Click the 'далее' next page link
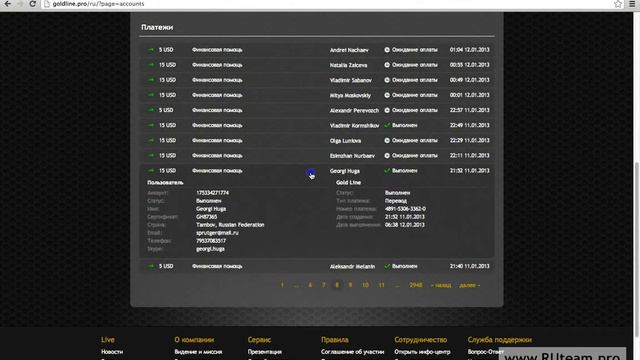 470,285
